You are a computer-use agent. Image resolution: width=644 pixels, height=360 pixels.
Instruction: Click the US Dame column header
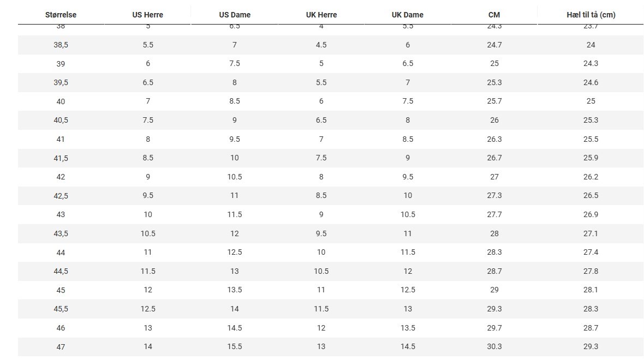(x=235, y=15)
